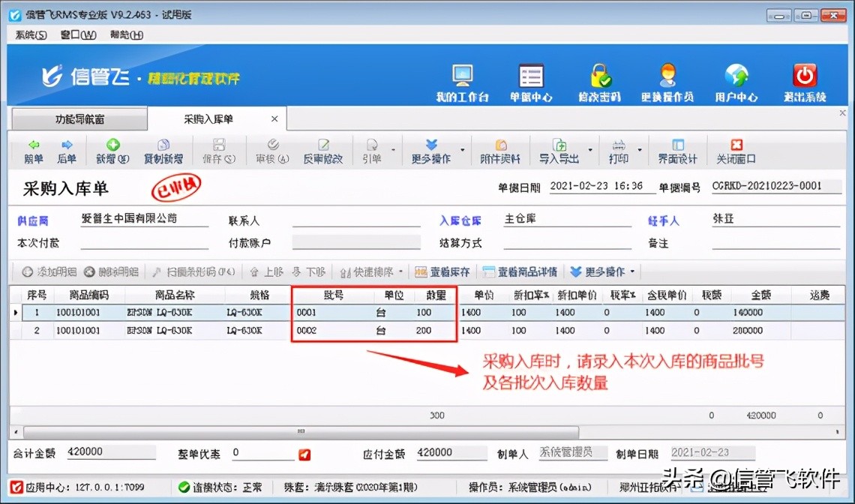The width and height of the screenshot is (855, 504).
Task: Open the 单据中心 document center icon
Action: click(531, 81)
